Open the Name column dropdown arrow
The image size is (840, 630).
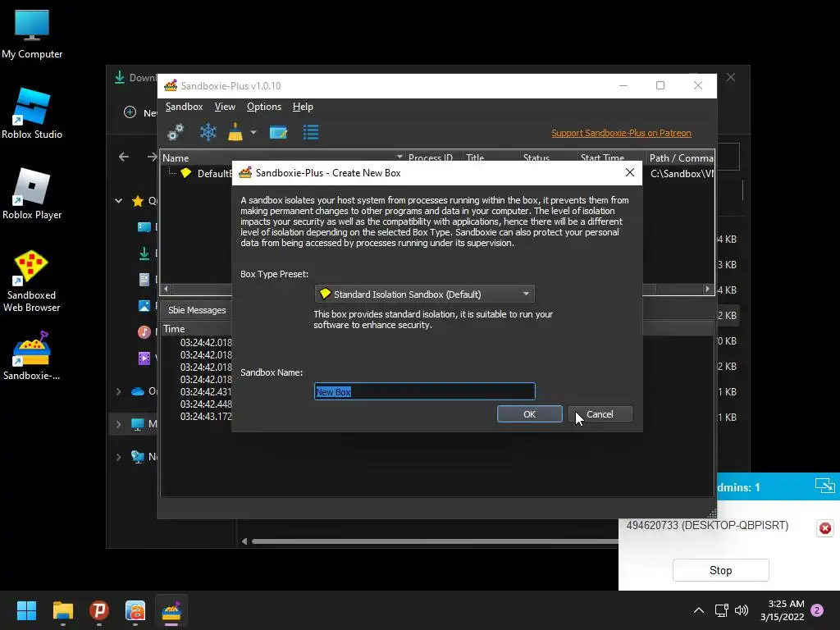click(399, 157)
